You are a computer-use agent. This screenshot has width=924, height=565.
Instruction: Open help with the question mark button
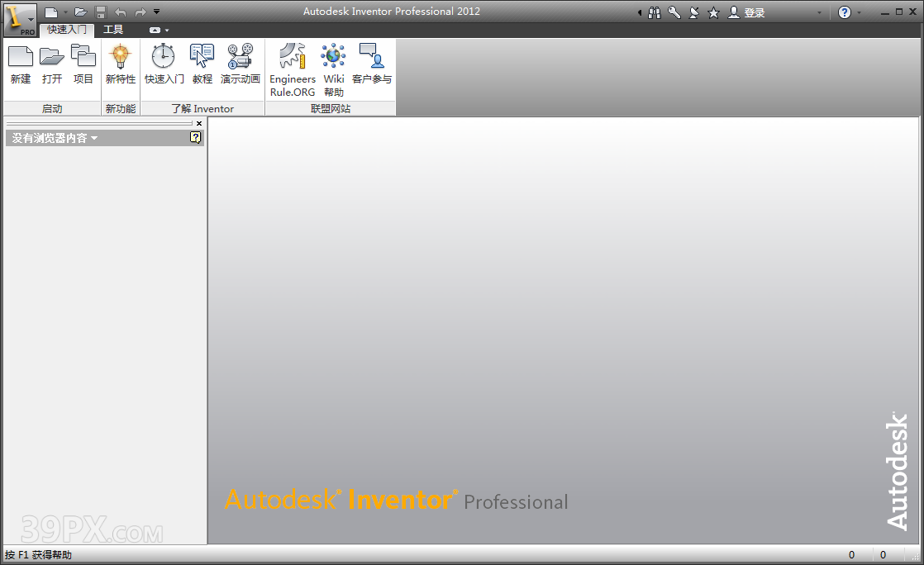tap(843, 12)
